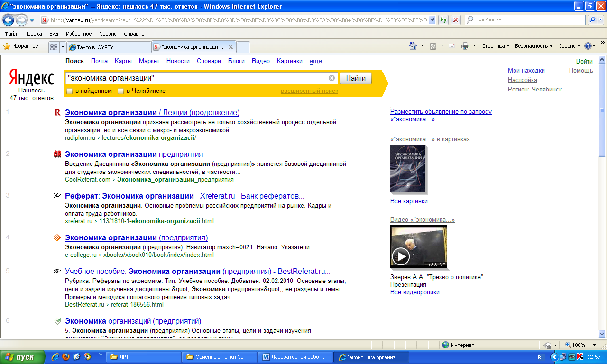Open the tab list dropdown arrow
This screenshot has width=607, height=364.
click(x=63, y=47)
